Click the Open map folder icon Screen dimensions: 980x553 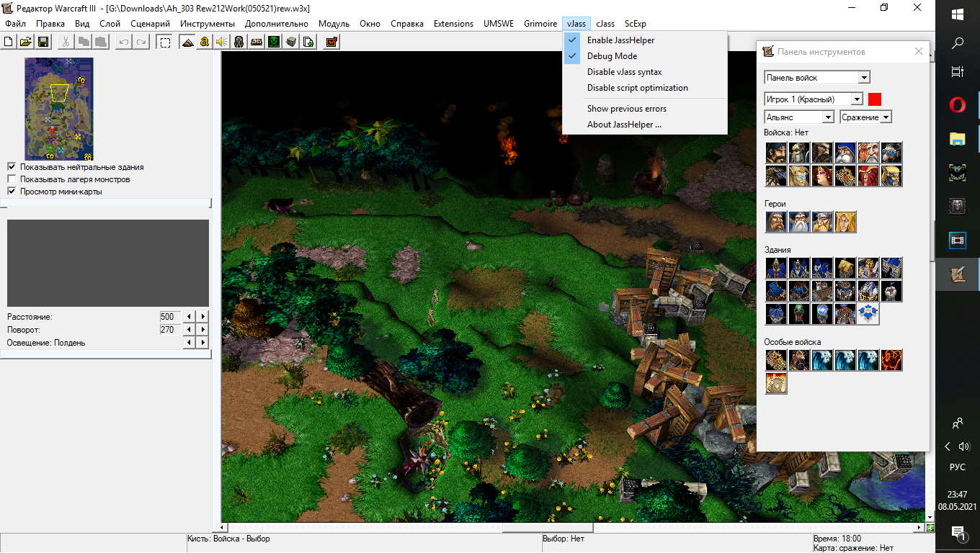pyautogui.click(x=26, y=42)
